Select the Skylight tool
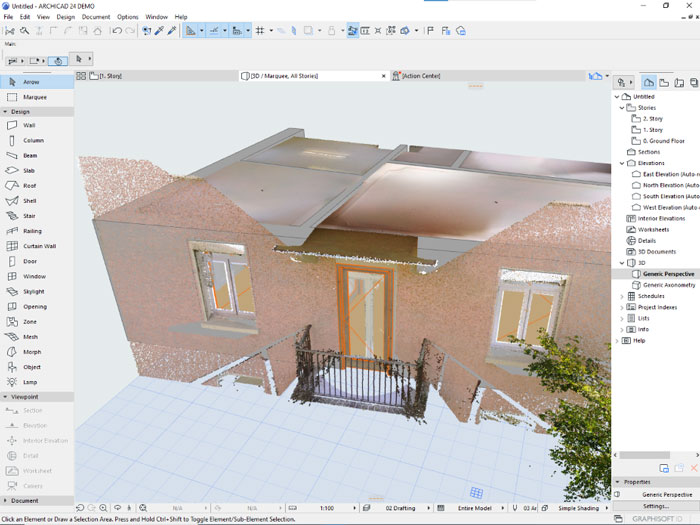Screen dimensions: 700x525 [x=37, y=292]
